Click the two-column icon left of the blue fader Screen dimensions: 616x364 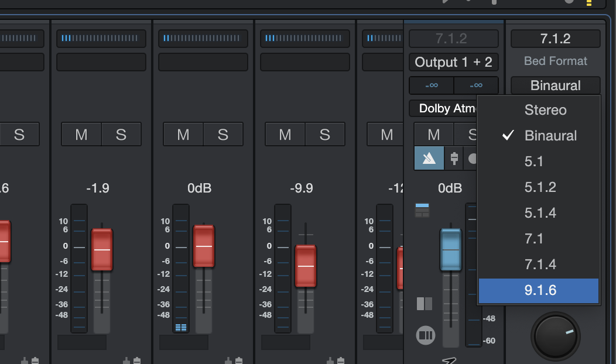[x=425, y=304]
